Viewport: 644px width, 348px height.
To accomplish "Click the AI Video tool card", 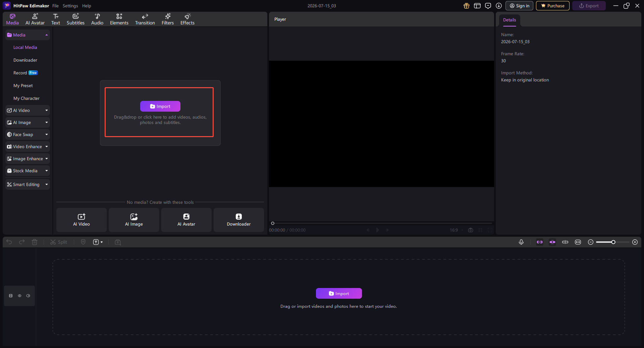I will 82,220.
